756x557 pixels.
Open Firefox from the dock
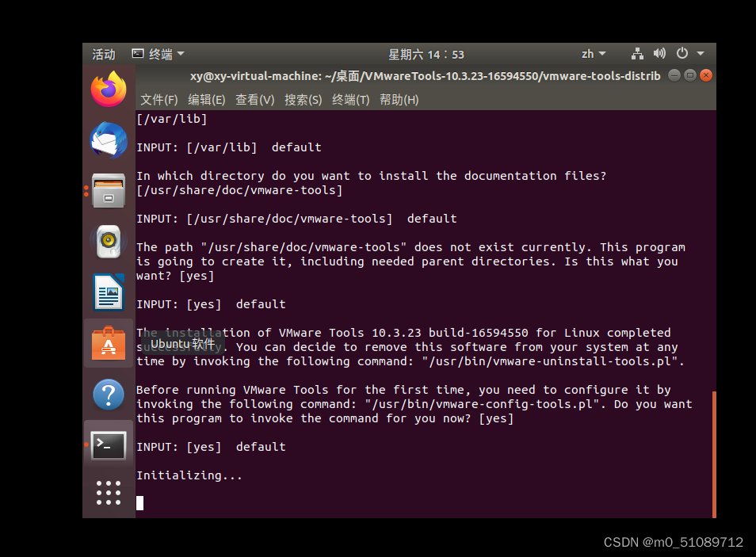click(109, 90)
